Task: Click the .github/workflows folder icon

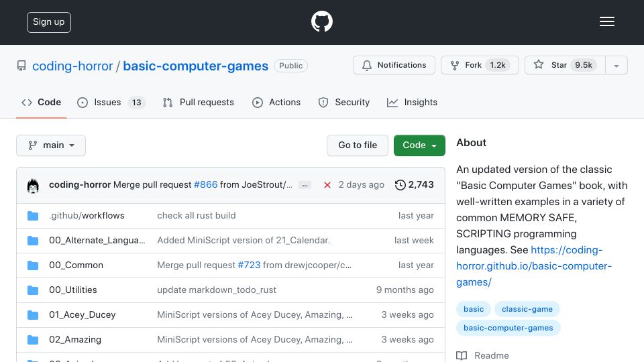Action: (x=33, y=216)
